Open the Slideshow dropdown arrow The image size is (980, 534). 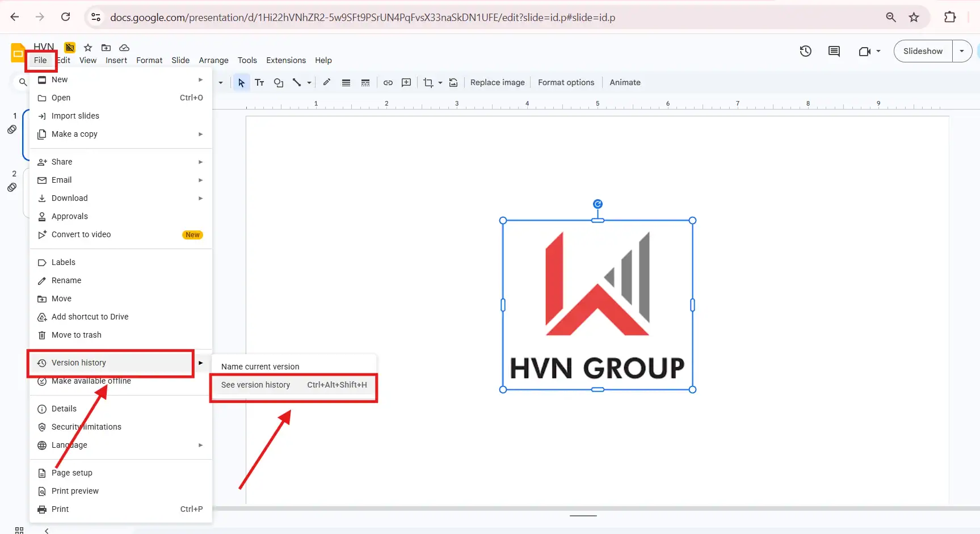tap(961, 51)
